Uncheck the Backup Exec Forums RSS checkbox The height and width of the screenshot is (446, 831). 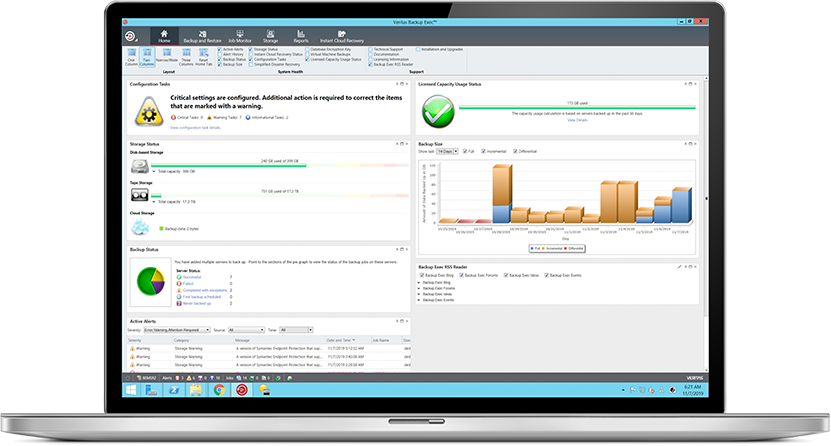(x=462, y=275)
